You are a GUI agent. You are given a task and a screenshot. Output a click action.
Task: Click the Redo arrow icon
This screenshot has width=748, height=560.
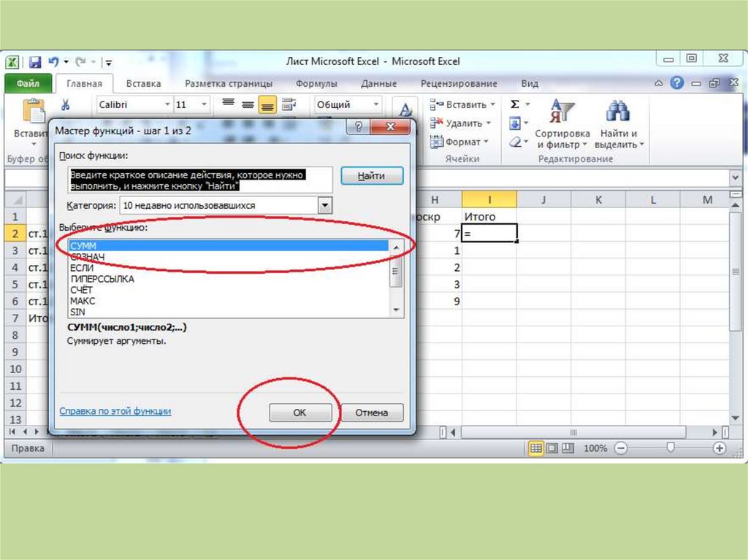(x=80, y=62)
